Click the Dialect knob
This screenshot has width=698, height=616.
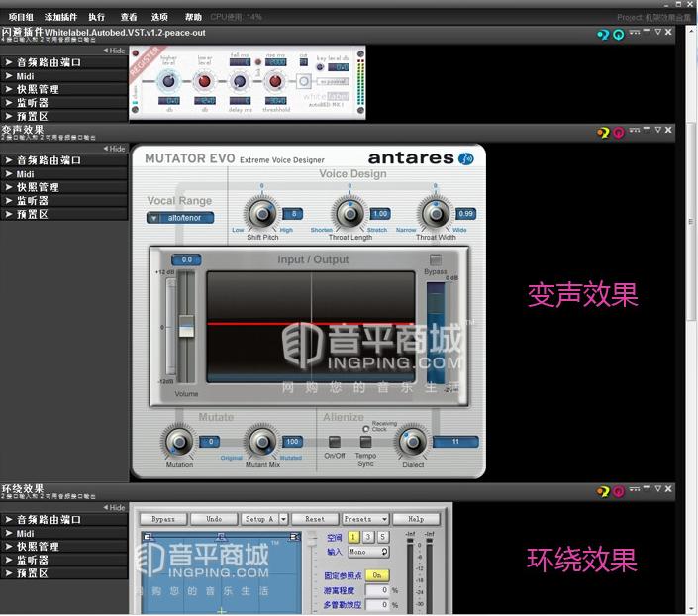pyautogui.click(x=412, y=442)
